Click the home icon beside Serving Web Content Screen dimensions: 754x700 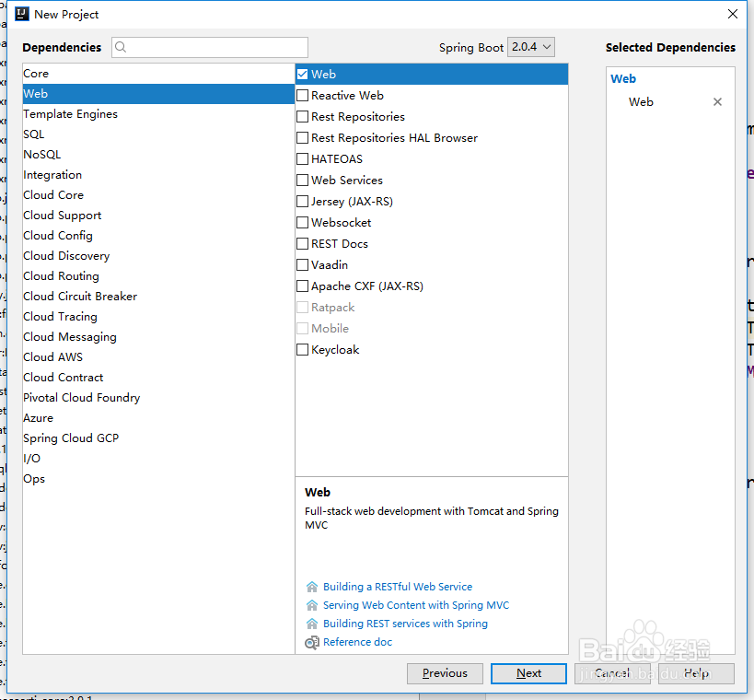tap(312, 605)
